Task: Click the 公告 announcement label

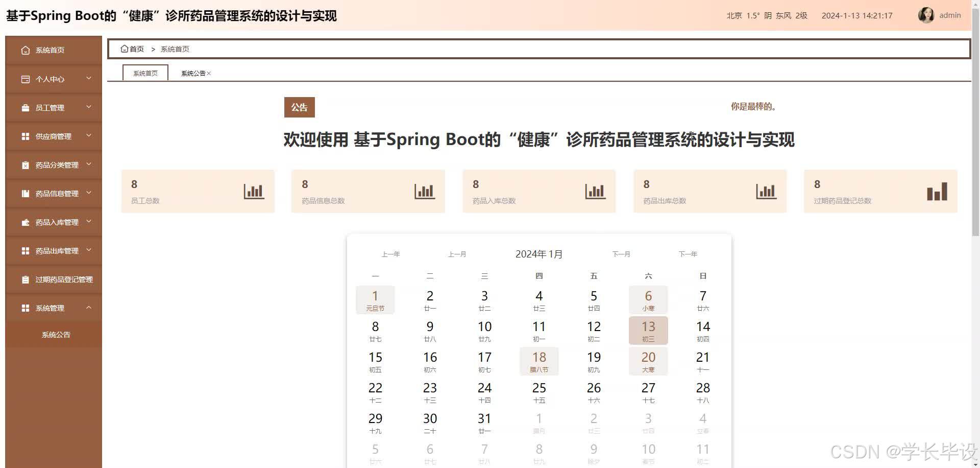Action: pos(300,107)
